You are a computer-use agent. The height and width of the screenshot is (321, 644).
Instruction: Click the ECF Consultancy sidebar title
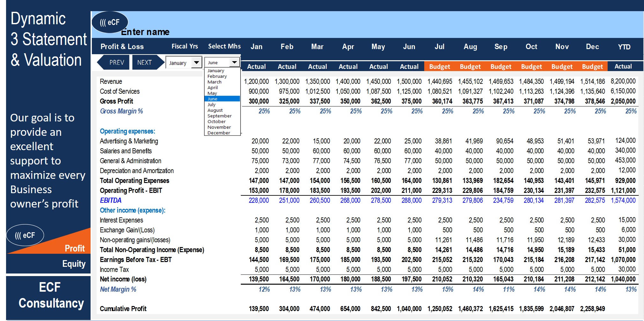(x=50, y=295)
